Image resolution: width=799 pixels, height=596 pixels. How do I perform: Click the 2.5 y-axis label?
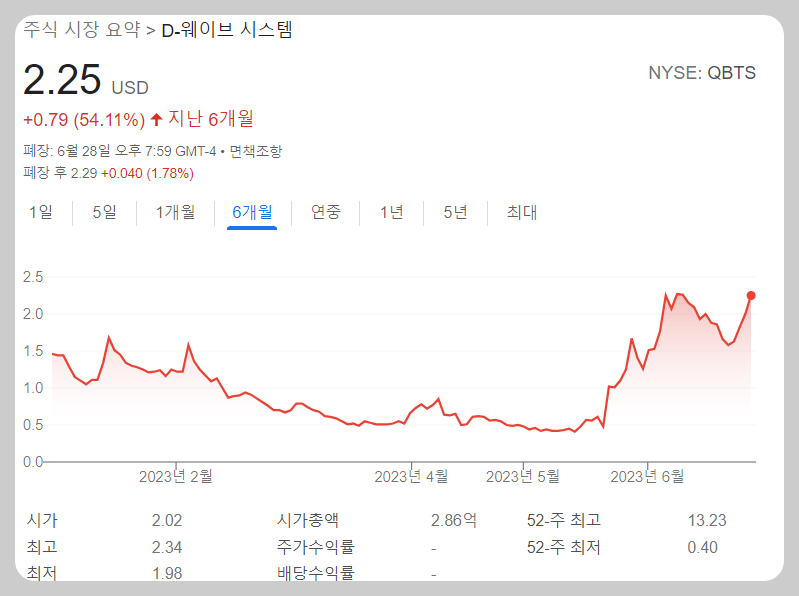(x=33, y=277)
